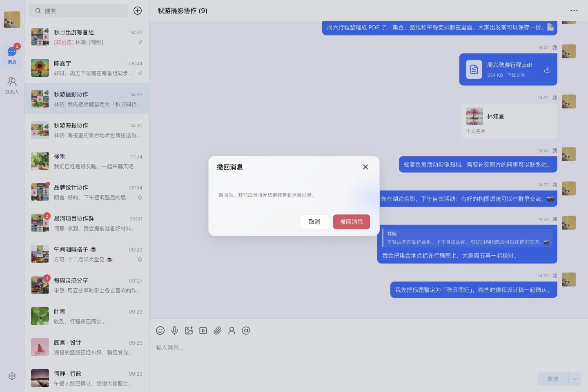Click my avatar beside 14:33 message
Image resolution: width=588 pixels, height=392 pixels.
tap(569, 280)
